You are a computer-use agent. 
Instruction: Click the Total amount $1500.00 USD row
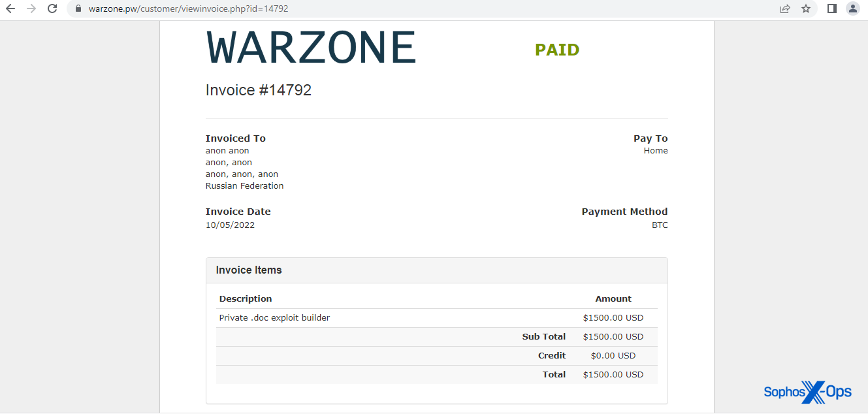click(613, 374)
